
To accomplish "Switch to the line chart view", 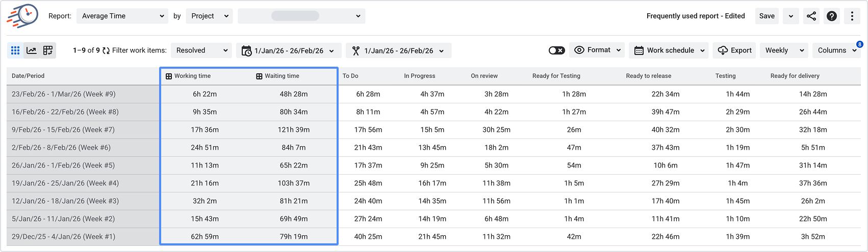I will pyautogui.click(x=32, y=50).
